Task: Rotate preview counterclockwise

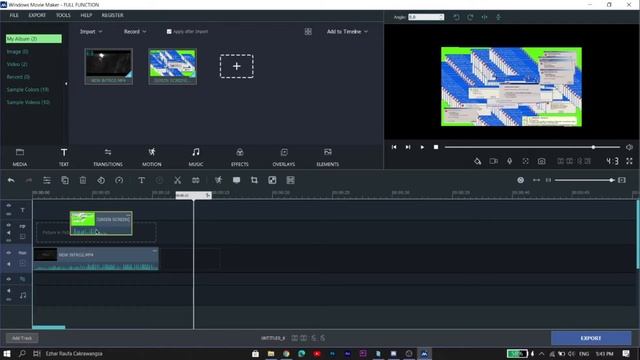Action: tap(456, 17)
